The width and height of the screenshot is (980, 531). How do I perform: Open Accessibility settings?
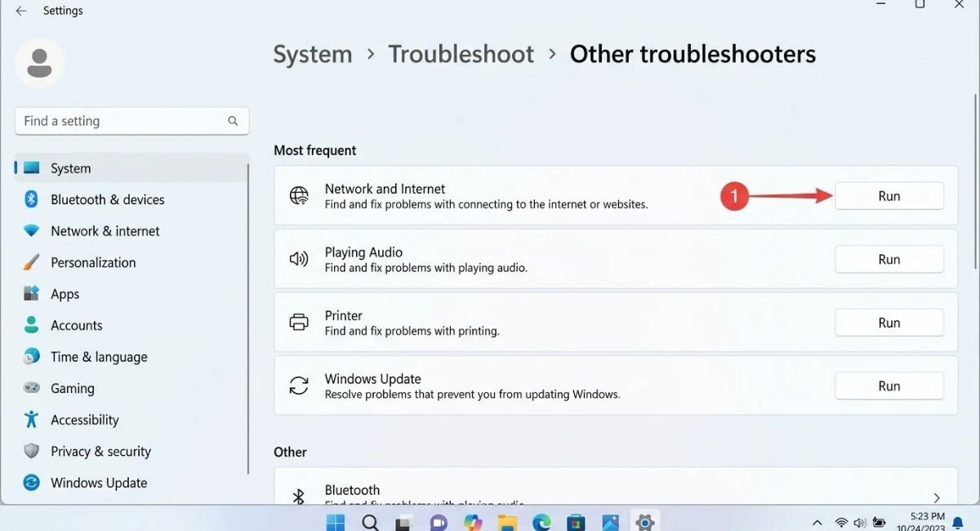pos(131,420)
